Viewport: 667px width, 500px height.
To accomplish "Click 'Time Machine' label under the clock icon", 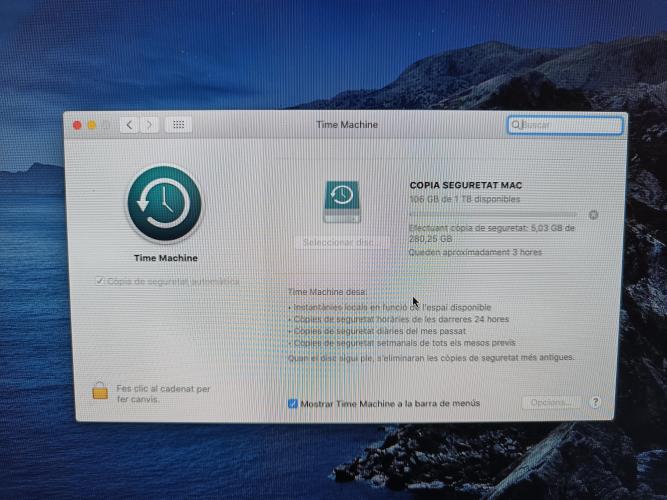I will click(165, 258).
